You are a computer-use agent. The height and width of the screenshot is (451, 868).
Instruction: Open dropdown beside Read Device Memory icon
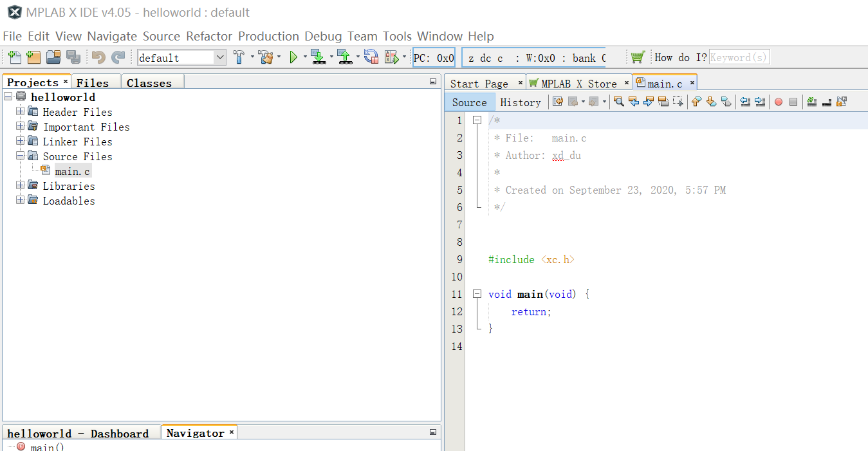pyautogui.click(x=358, y=57)
